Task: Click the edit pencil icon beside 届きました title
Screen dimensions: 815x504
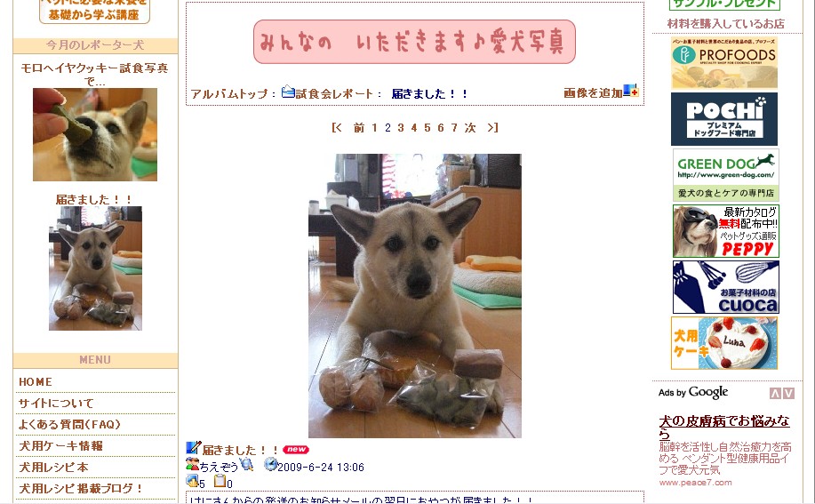Action: pyautogui.click(x=194, y=448)
